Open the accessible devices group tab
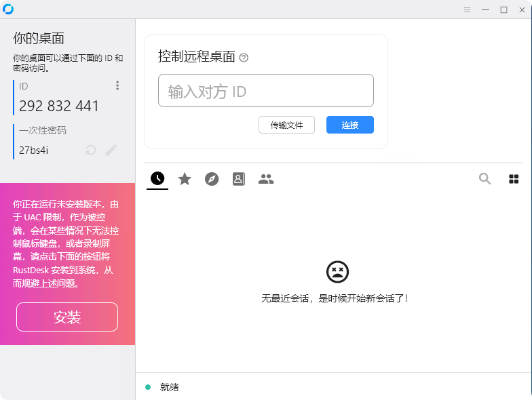 point(266,179)
